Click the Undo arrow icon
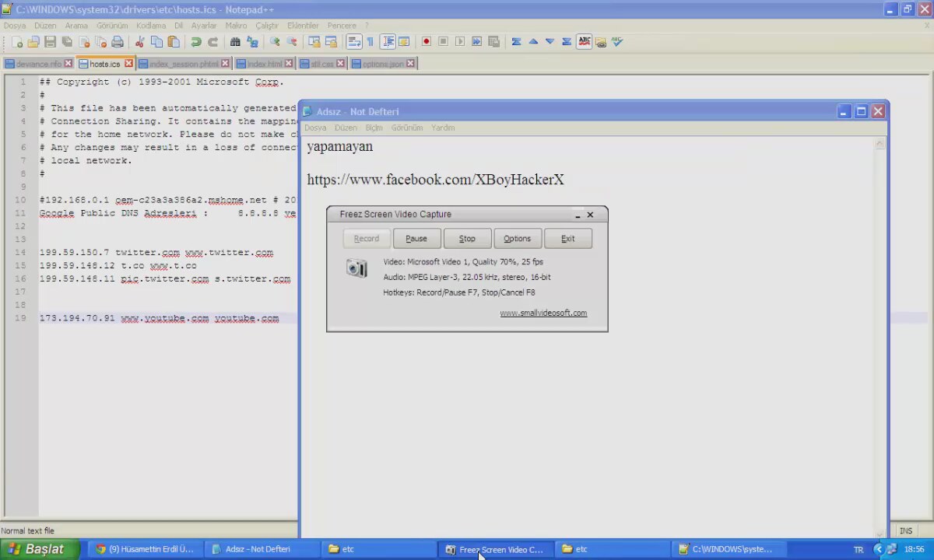 196,42
